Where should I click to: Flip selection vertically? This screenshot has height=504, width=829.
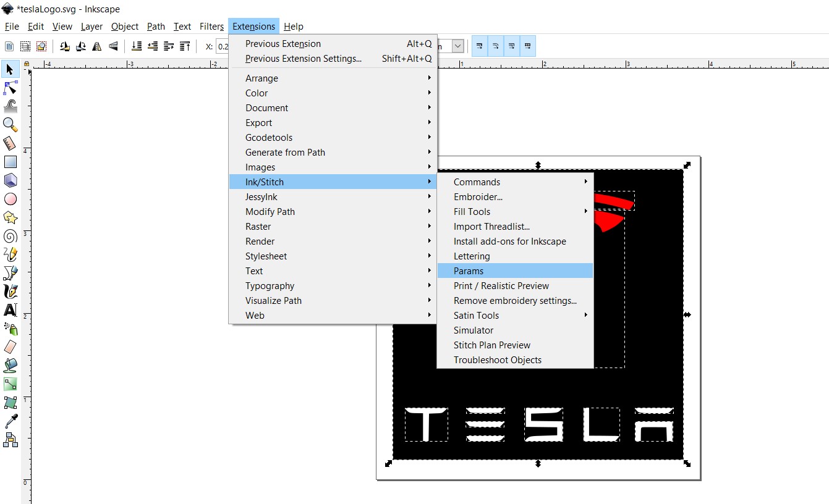point(113,46)
